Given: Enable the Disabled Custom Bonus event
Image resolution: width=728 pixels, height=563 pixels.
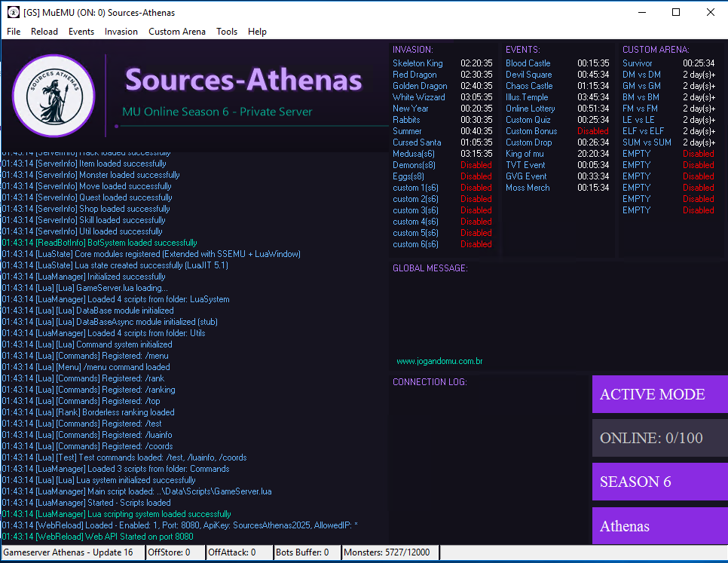Looking at the screenshot, I should [x=593, y=130].
